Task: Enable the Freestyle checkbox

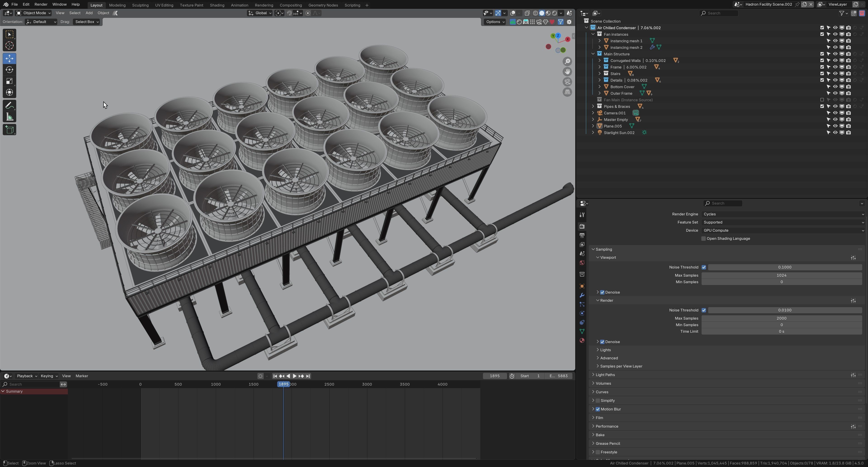Action: point(598,452)
